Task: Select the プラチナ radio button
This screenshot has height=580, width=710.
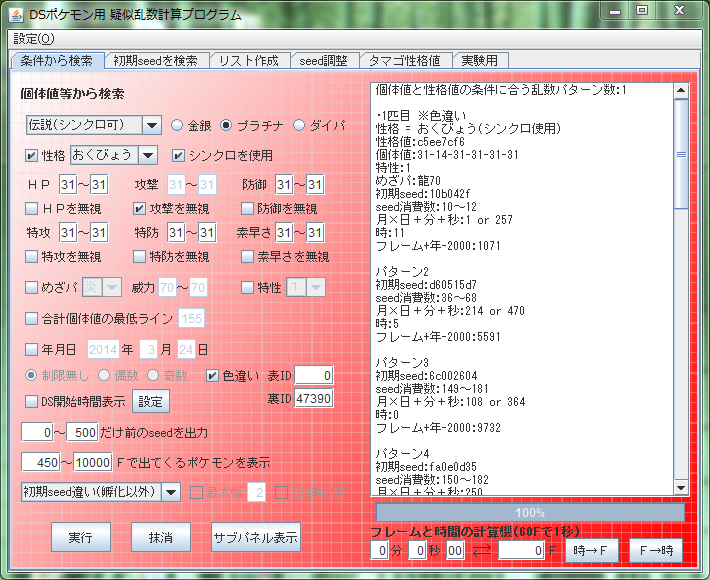Action: pyautogui.click(x=226, y=125)
